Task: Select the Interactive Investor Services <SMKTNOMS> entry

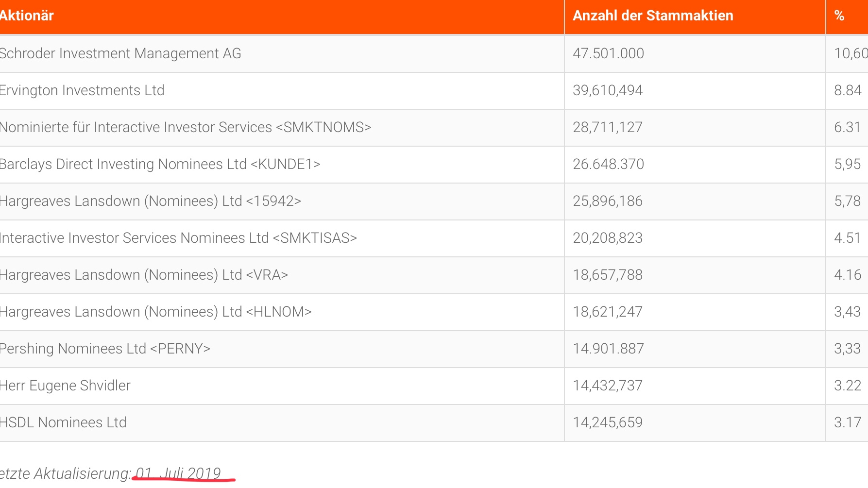Action: pos(185,127)
